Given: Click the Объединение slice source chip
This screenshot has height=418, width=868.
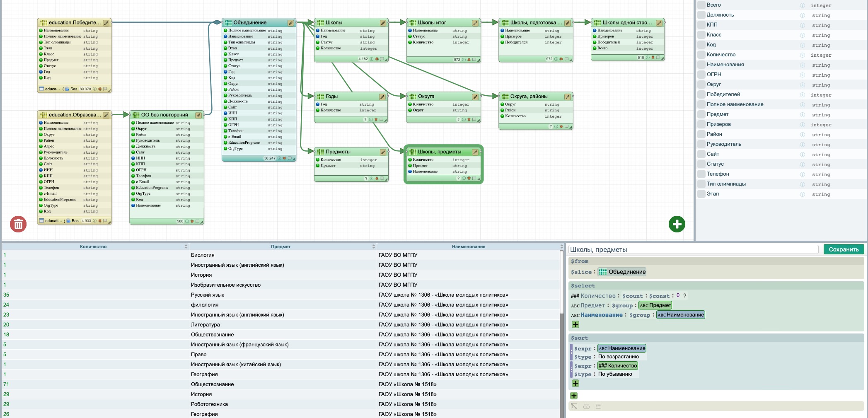Looking at the screenshot, I should 622,272.
